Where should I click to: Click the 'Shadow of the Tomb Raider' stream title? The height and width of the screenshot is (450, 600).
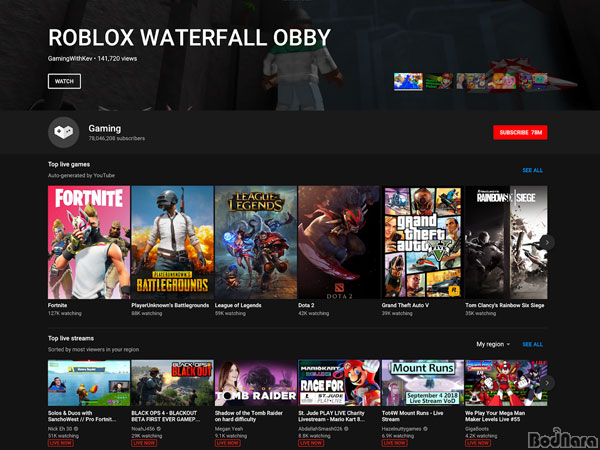[x=249, y=416]
